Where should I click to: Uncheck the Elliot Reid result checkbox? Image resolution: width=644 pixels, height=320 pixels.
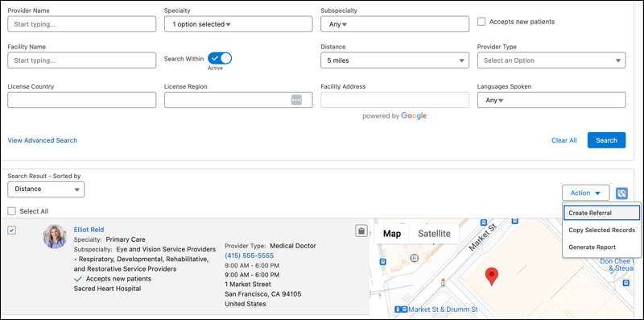pyautogui.click(x=12, y=231)
